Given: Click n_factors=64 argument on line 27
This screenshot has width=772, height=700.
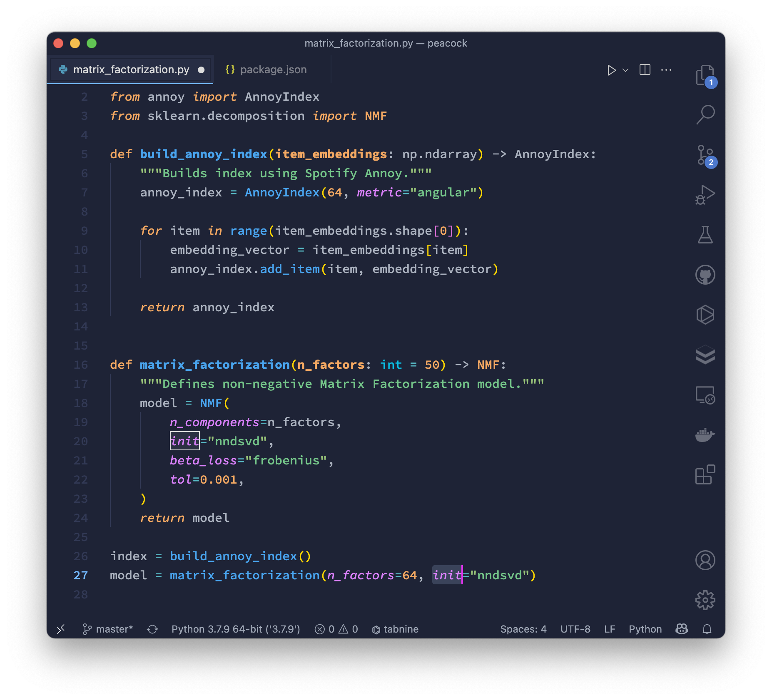Looking at the screenshot, I should (372, 575).
